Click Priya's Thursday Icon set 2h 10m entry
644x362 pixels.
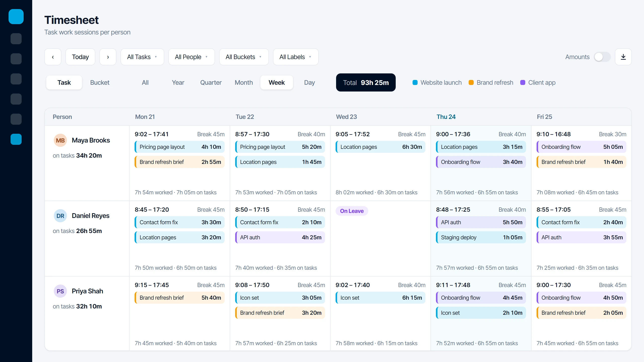click(481, 313)
